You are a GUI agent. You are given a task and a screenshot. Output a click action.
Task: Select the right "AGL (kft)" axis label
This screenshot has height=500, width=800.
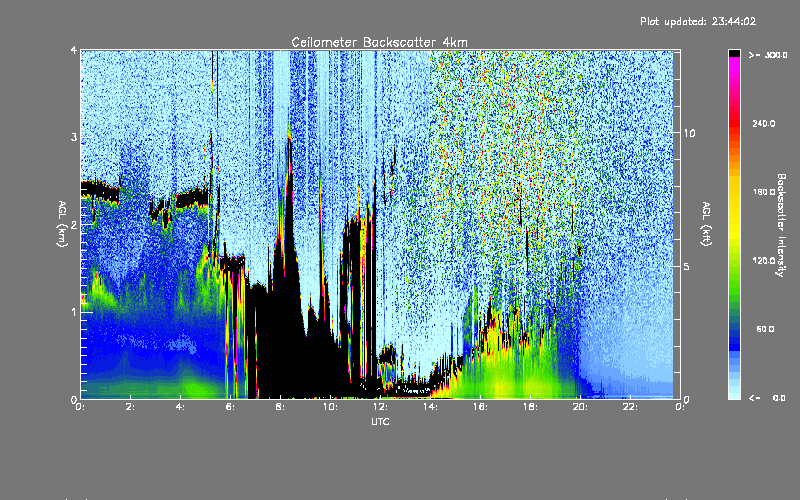pos(706,223)
